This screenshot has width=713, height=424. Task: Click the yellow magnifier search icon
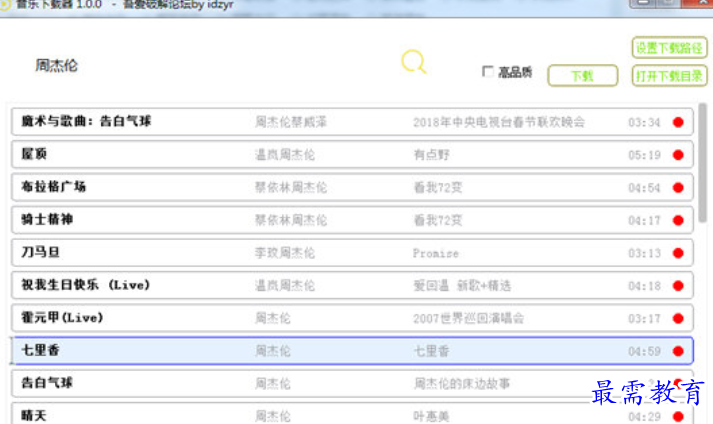click(414, 61)
